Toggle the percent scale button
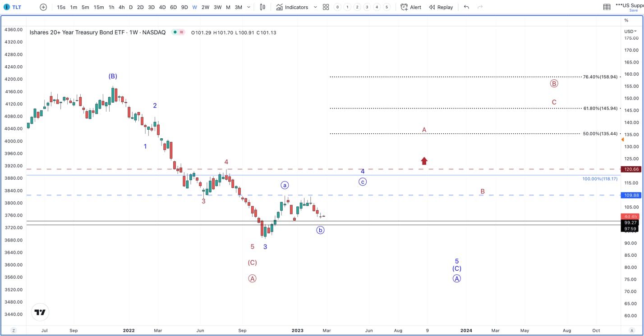Screen dimensions: 644x336 pyautogui.click(x=626, y=20)
